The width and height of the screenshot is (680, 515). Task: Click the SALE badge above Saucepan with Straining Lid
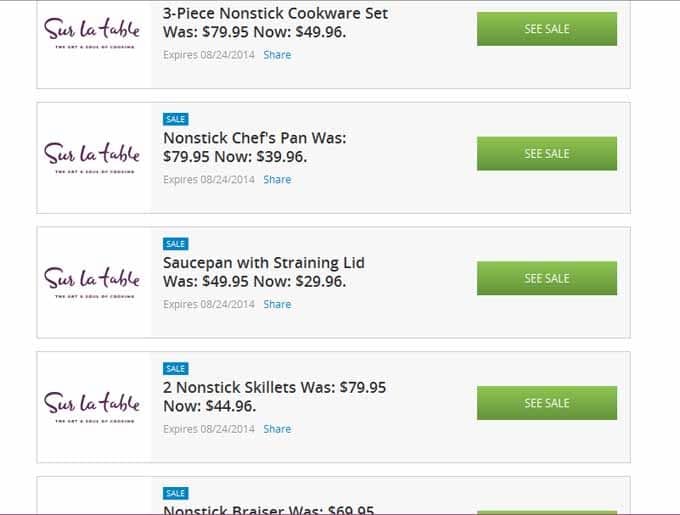(176, 244)
